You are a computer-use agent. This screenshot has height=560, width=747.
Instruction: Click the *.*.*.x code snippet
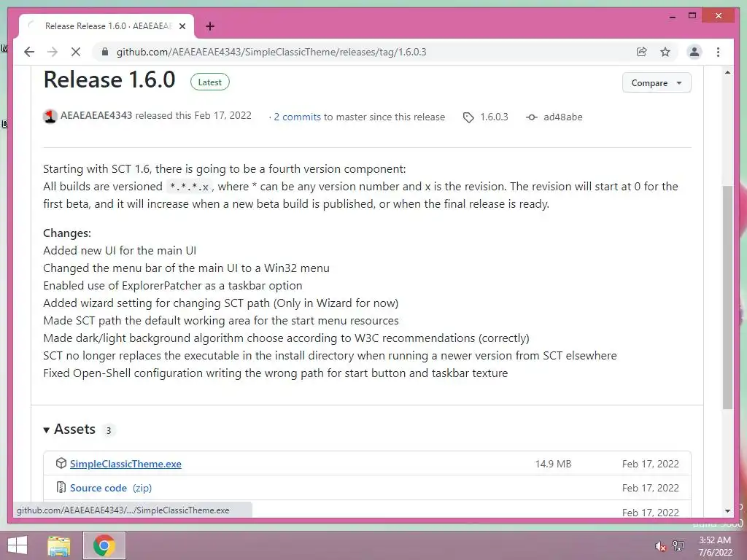tap(189, 187)
